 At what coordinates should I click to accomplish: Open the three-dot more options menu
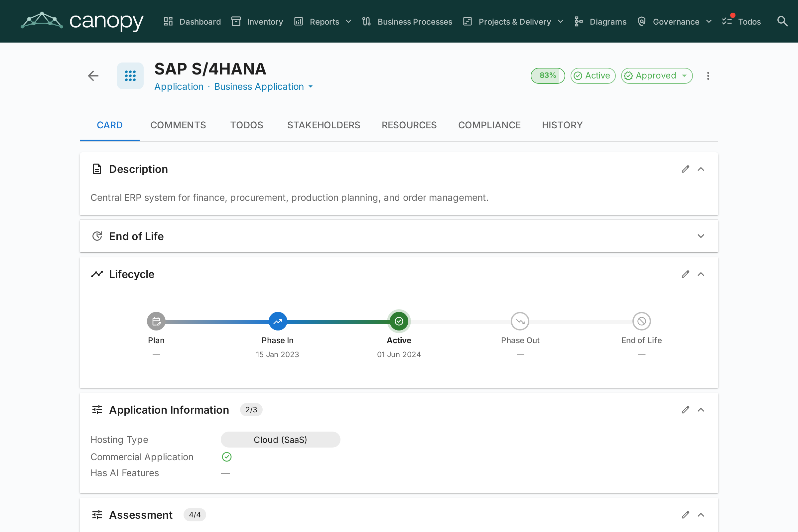coord(708,76)
